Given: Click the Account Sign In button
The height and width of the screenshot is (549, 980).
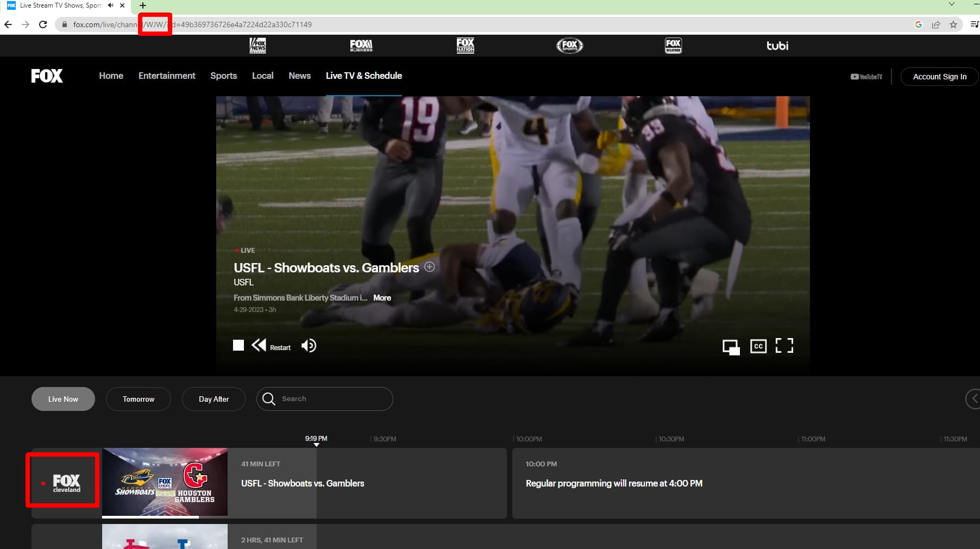Looking at the screenshot, I should (x=939, y=77).
